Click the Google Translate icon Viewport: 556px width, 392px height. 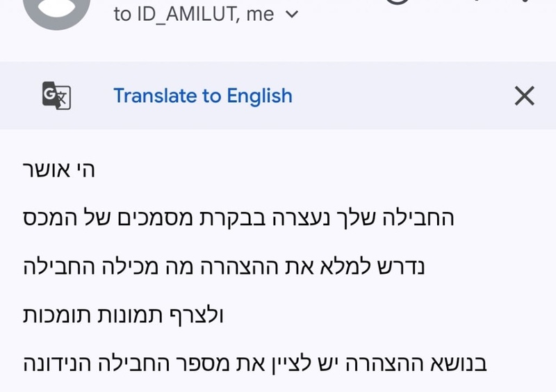pos(56,95)
